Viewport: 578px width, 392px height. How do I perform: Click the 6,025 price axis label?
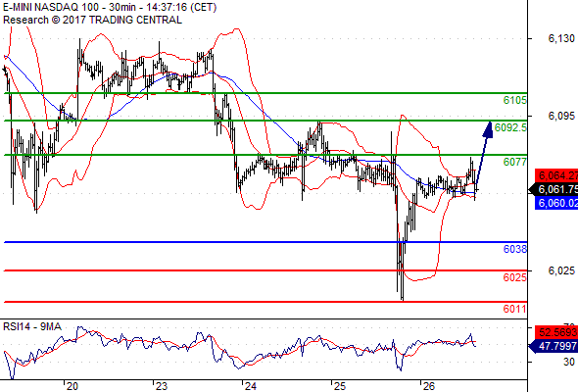click(x=561, y=270)
